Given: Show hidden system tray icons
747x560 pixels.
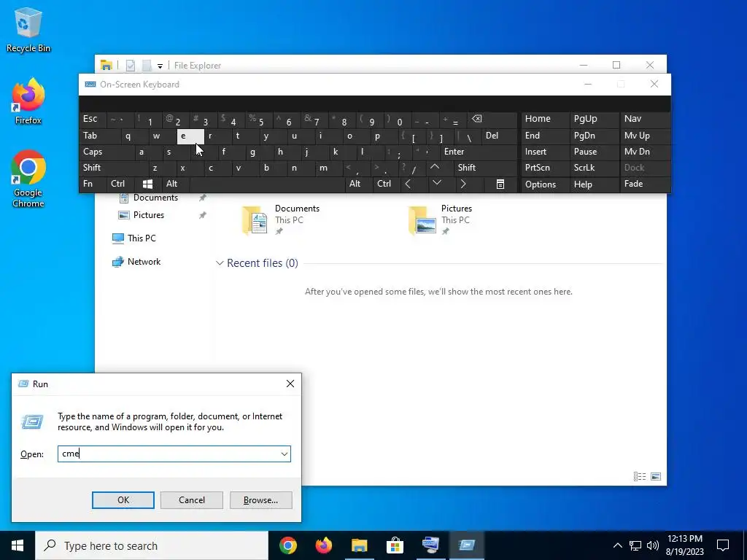Looking at the screenshot, I should pyautogui.click(x=617, y=545).
